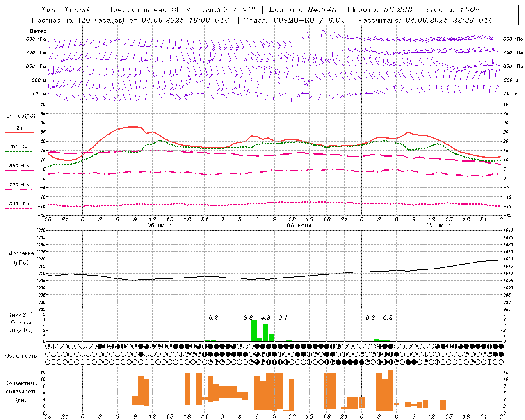Image resolution: width=525 pixels, height=420 pixels.
Task: Pick the Td 2м dewpoint legend entry
Action: [19, 149]
